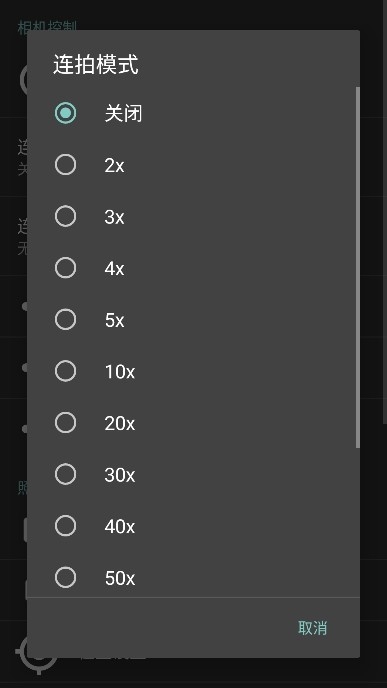The width and height of the screenshot is (387, 688).
Task: Click the dialog's vertical scrollbar
Action: (358, 267)
